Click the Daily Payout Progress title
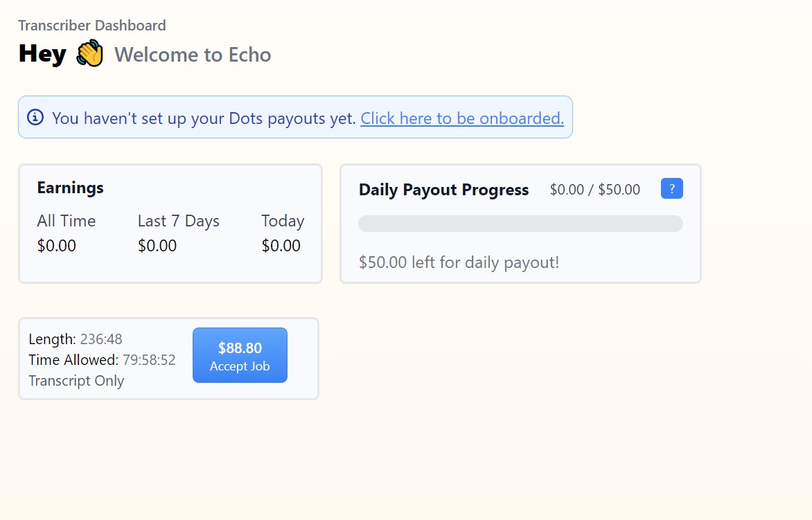 coord(444,190)
